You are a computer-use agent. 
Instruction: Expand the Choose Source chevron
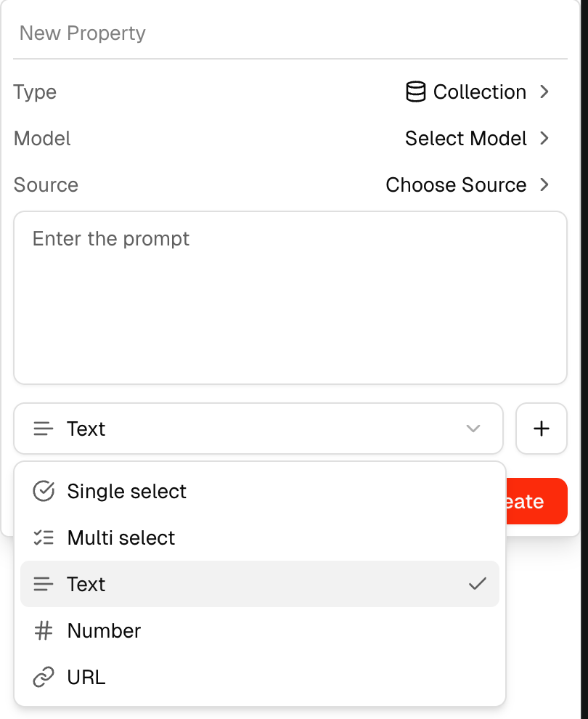tap(544, 184)
